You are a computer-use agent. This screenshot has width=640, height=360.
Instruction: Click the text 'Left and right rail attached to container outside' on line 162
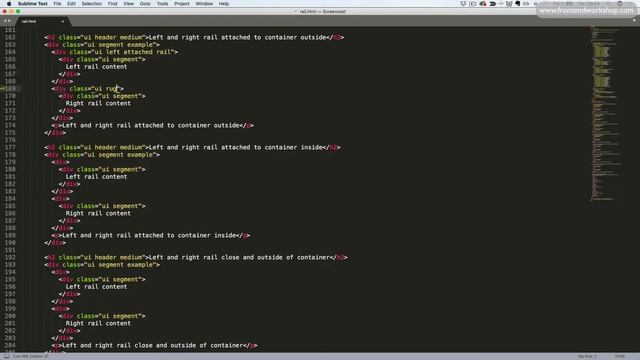coord(238,37)
